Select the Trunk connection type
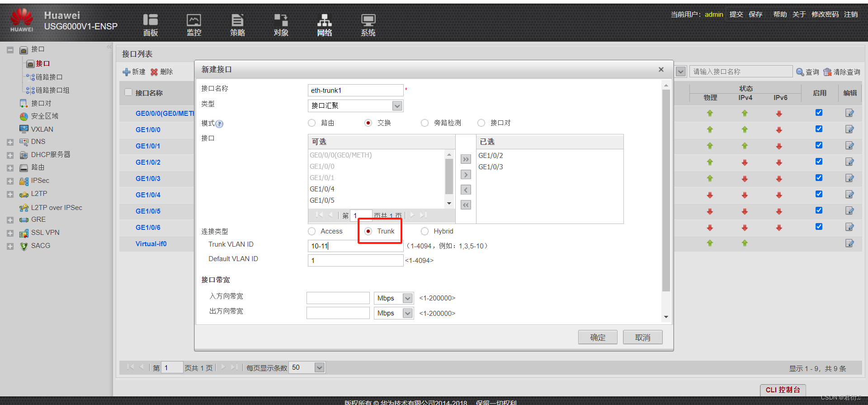The height and width of the screenshot is (405, 868). [x=368, y=231]
